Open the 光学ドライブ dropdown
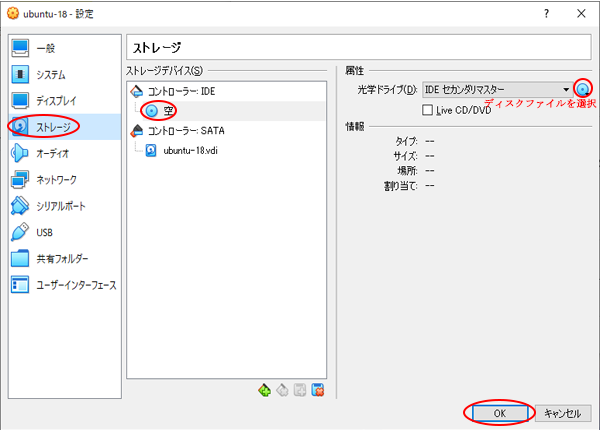600x430 pixels. (497, 90)
